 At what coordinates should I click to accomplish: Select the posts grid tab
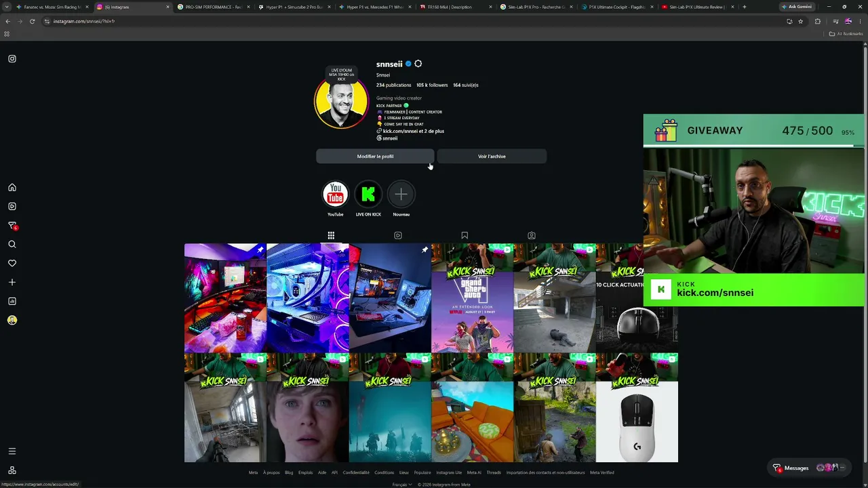(x=331, y=235)
